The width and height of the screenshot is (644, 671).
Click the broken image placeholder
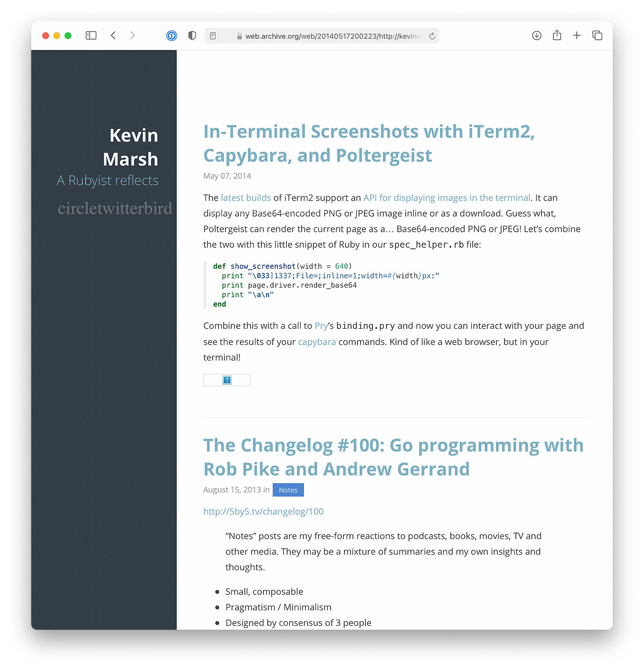coord(227,380)
